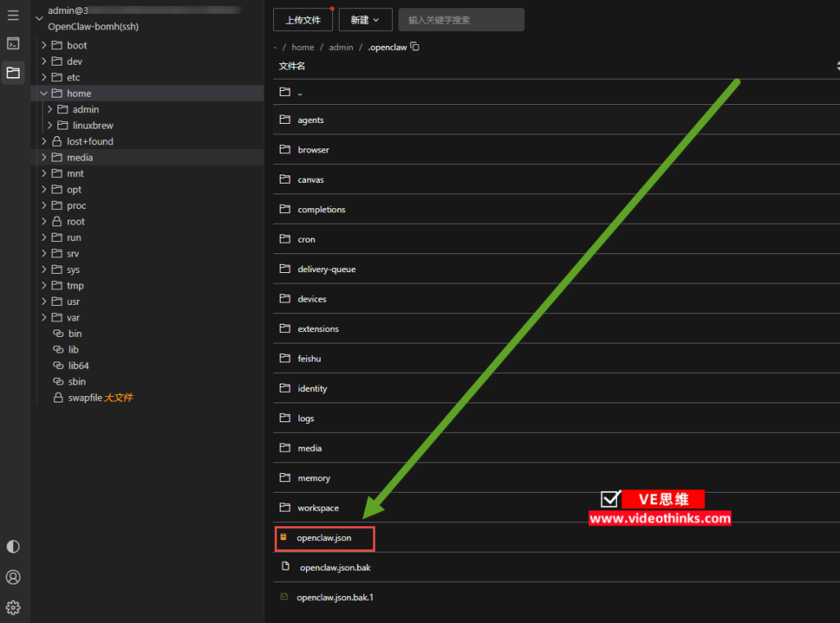Click the keyword search input field
Screen dimensions: 840x623
(461, 20)
